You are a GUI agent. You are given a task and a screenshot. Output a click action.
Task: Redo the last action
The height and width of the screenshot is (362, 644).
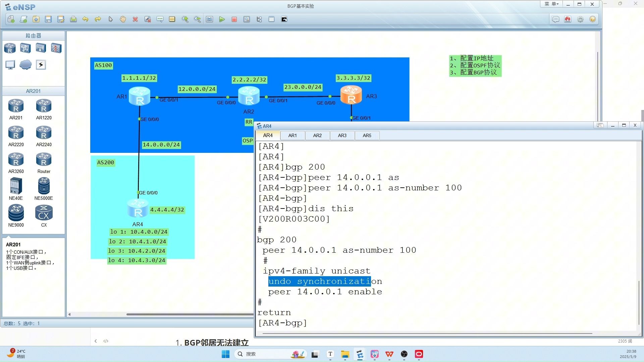pyautogui.click(x=98, y=19)
